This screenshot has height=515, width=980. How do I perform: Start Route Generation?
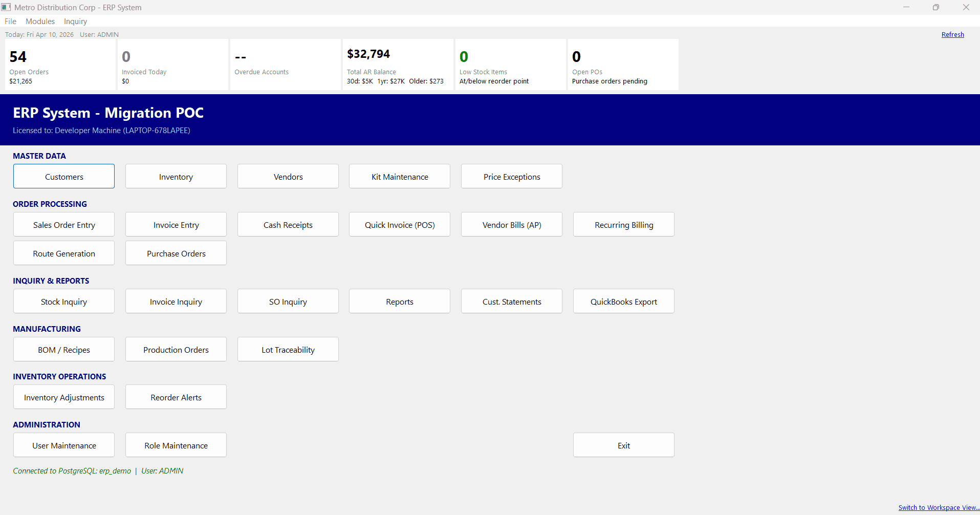(x=64, y=253)
